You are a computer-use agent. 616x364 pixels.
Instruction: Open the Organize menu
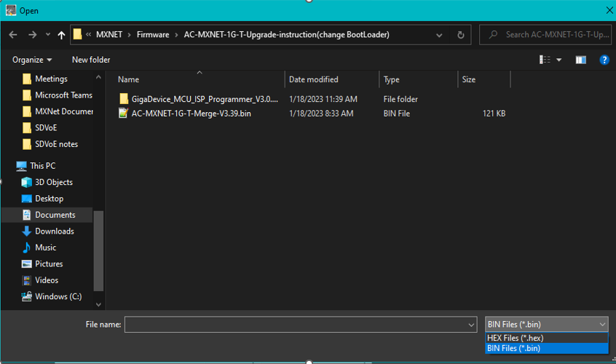point(32,60)
